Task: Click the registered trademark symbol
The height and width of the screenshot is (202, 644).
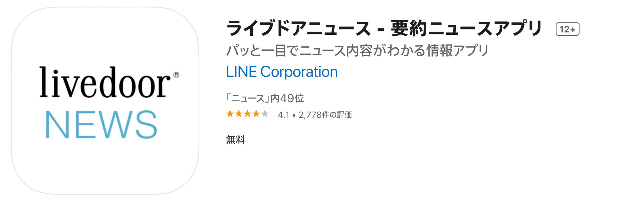Action: [176, 75]
